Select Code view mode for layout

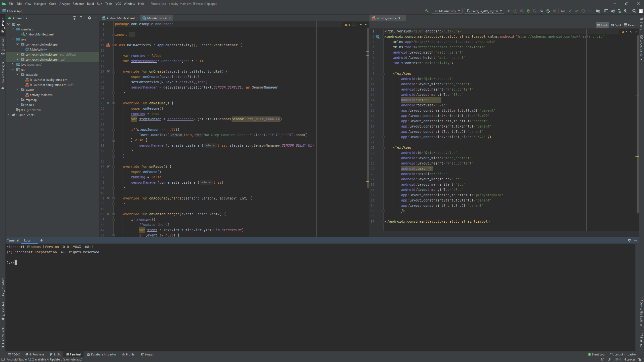click(x=602, y=25)
